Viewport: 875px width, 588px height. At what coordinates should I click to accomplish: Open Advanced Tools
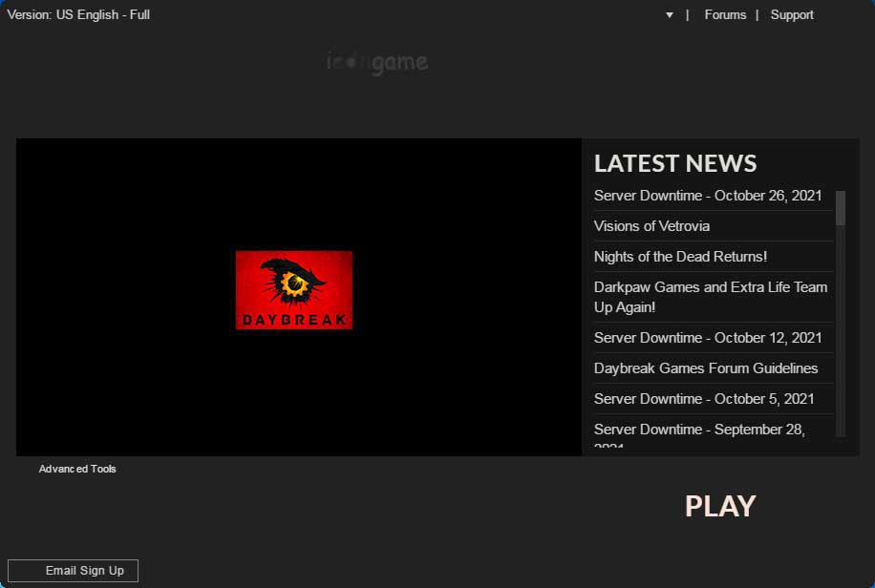pyautogui.click(x=77, y=470)
